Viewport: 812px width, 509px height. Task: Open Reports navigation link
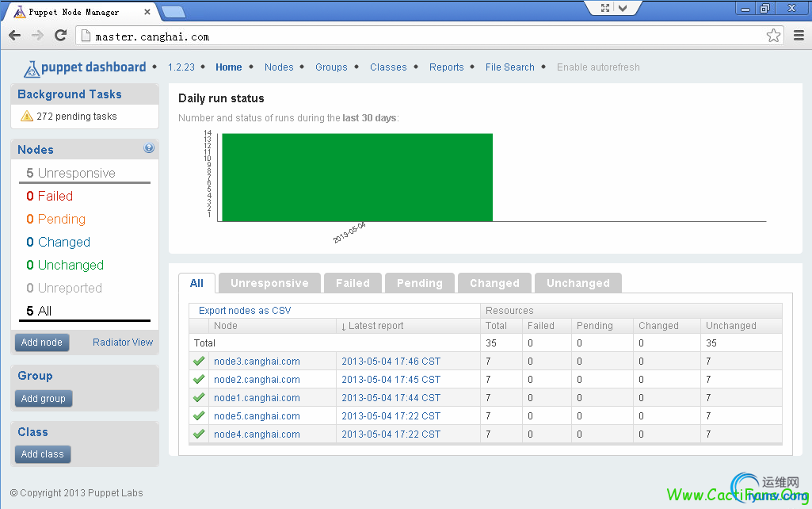(446, 67)
